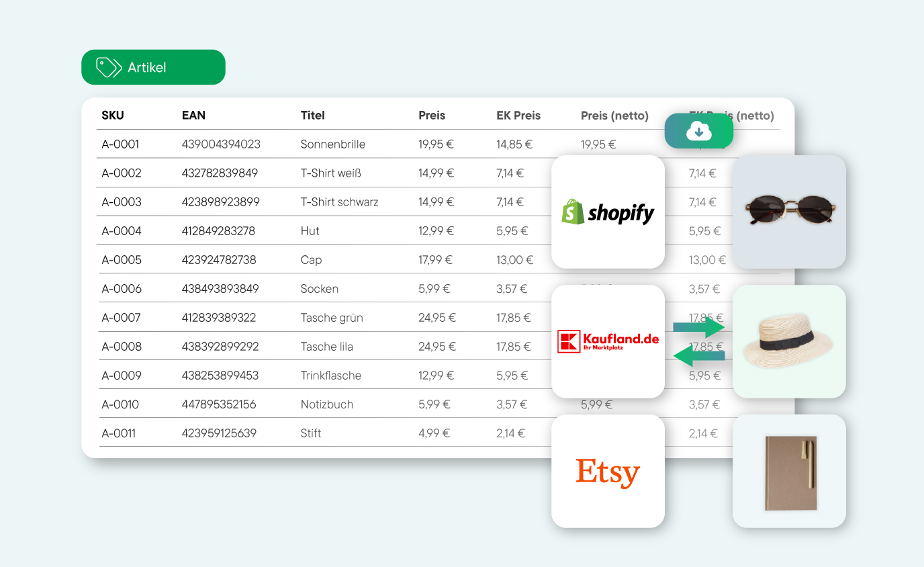
Task: Select SKU cell 'A-0007'
Action: [x=121, y=318]
